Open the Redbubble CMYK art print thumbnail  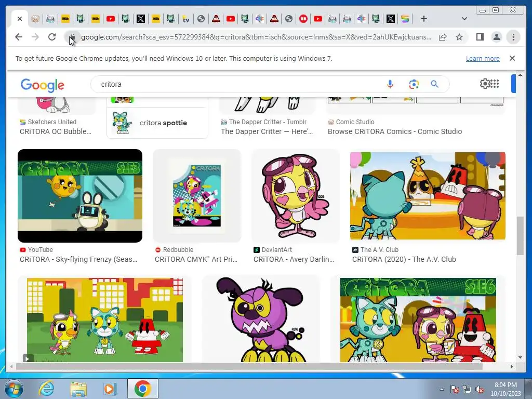tap(197, 196)
